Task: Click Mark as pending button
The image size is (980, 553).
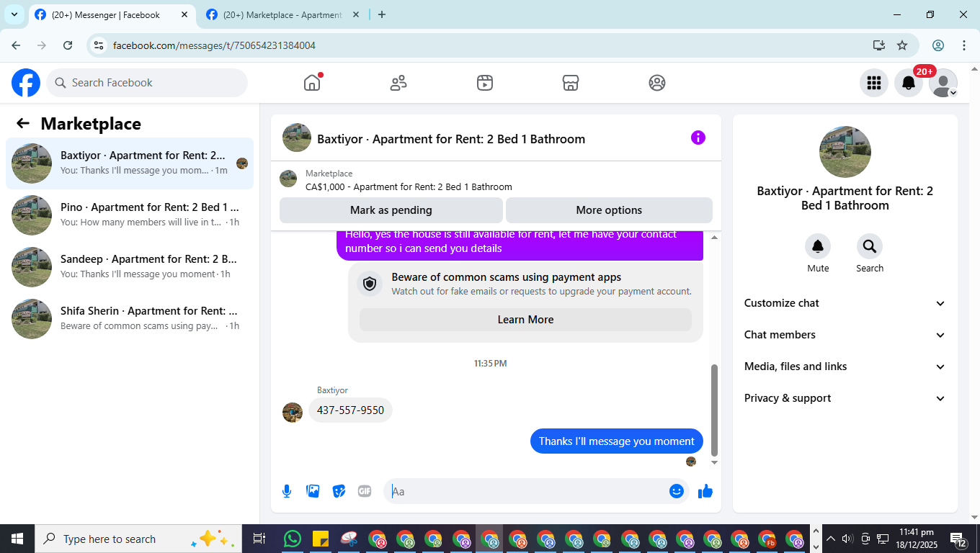Action: [x=391, y=210]
